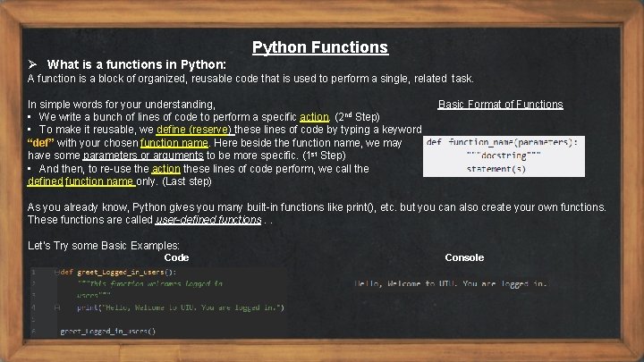Click "def function_name(parameters):" in the format box

[502, 142]
